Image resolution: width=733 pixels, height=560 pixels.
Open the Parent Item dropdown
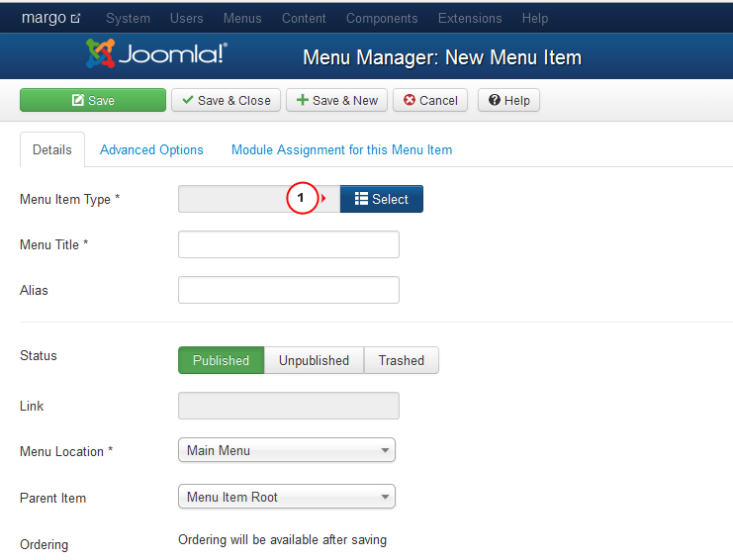(287, 497)
